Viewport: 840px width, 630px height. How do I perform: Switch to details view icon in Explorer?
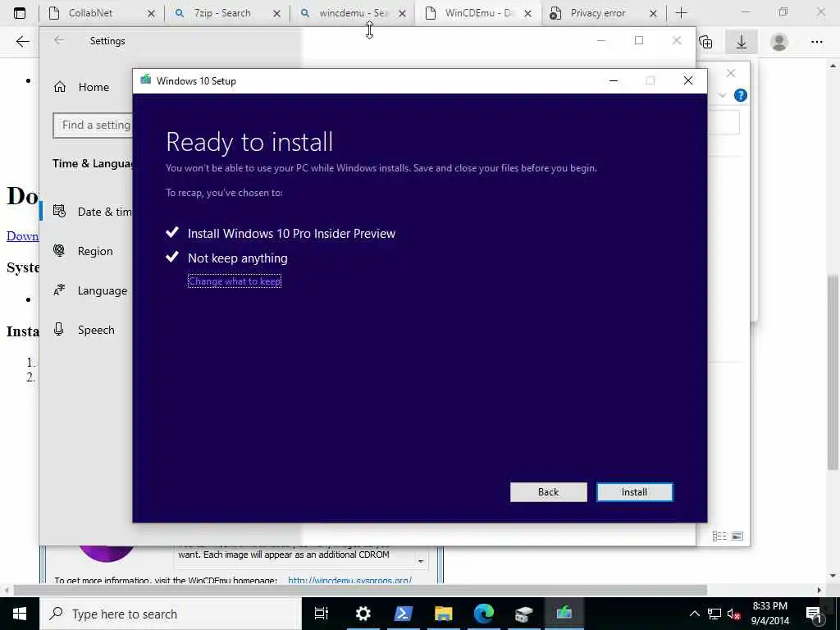719,536
